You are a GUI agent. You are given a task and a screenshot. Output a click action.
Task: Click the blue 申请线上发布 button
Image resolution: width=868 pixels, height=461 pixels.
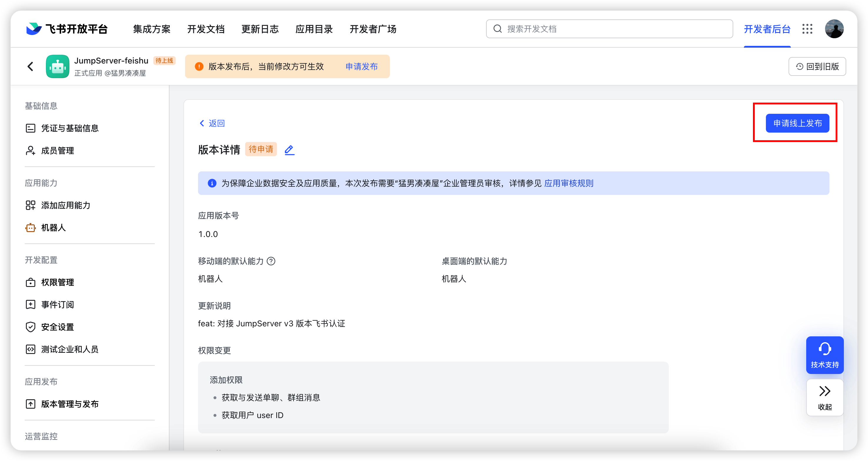point(797,123)
